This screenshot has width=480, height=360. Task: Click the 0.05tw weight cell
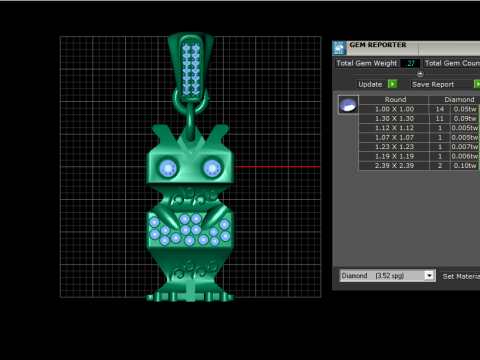coord(465,109)
